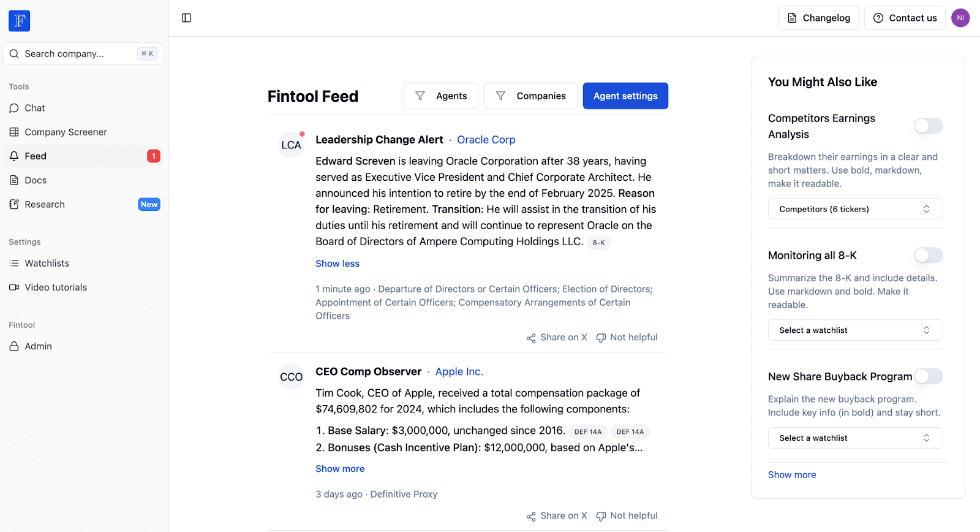This screenshot has width=980, height=532.
Task: Enable Monitoring all 8-K agent
Action: click(927, 255)
